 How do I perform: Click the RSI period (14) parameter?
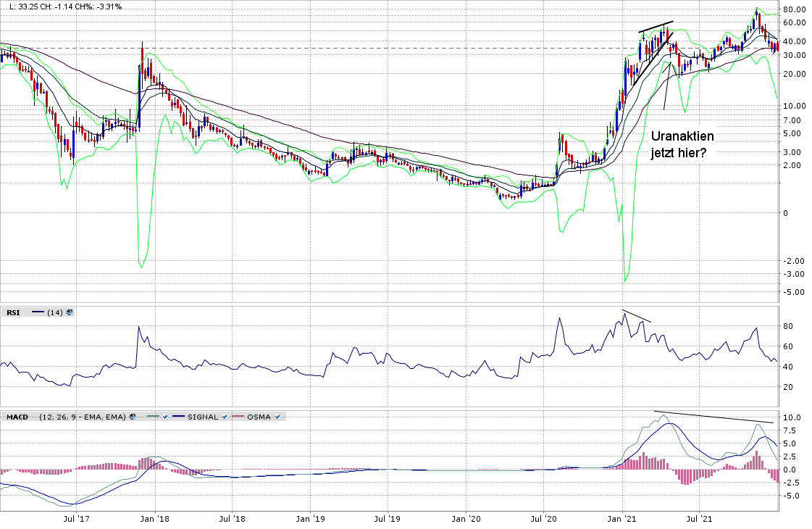[x=55, y=312]
